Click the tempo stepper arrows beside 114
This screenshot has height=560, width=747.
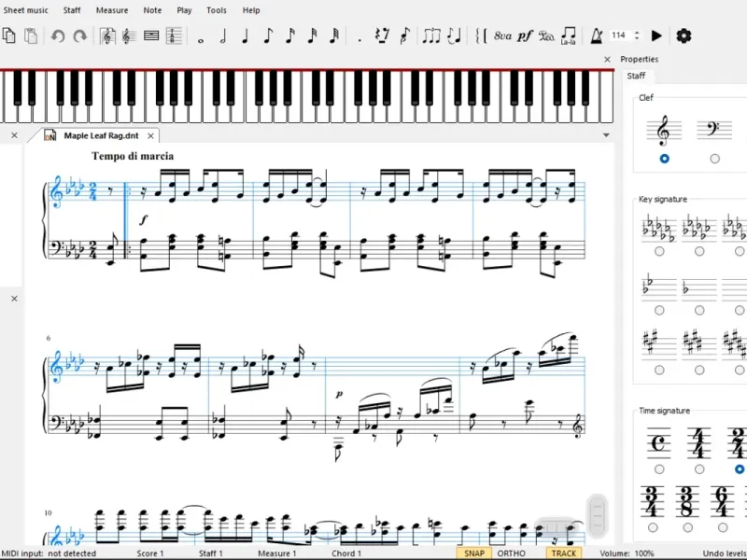[637, 35]
